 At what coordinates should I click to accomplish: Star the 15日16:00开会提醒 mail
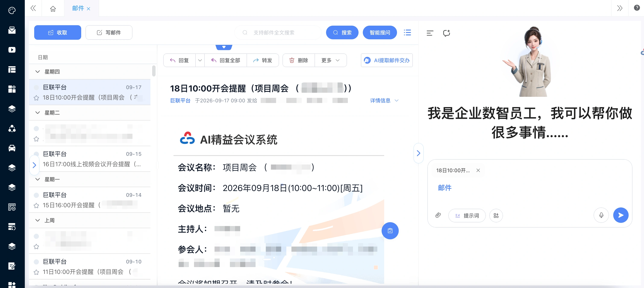(x=36, y=206)
